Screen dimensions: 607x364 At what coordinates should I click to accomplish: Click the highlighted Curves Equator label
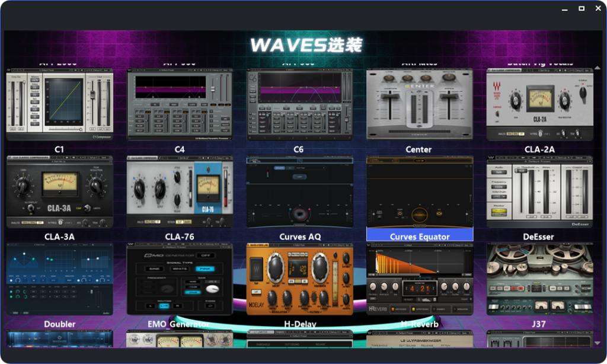click(420, 236)
